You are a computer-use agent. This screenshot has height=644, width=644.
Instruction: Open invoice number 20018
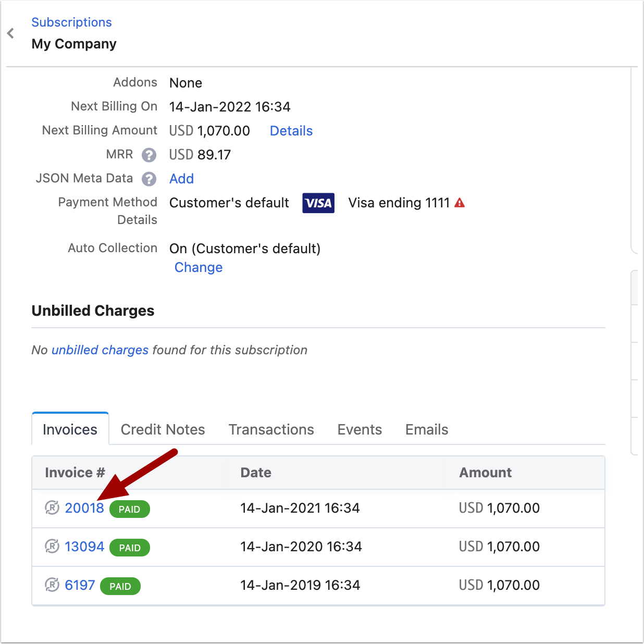84,508
